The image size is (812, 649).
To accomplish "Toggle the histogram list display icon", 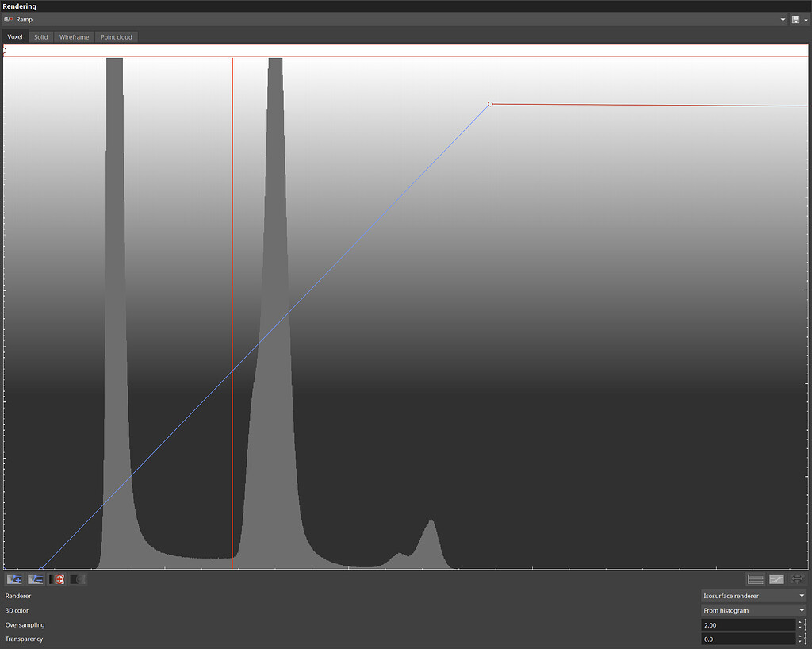I will point(754,579).
